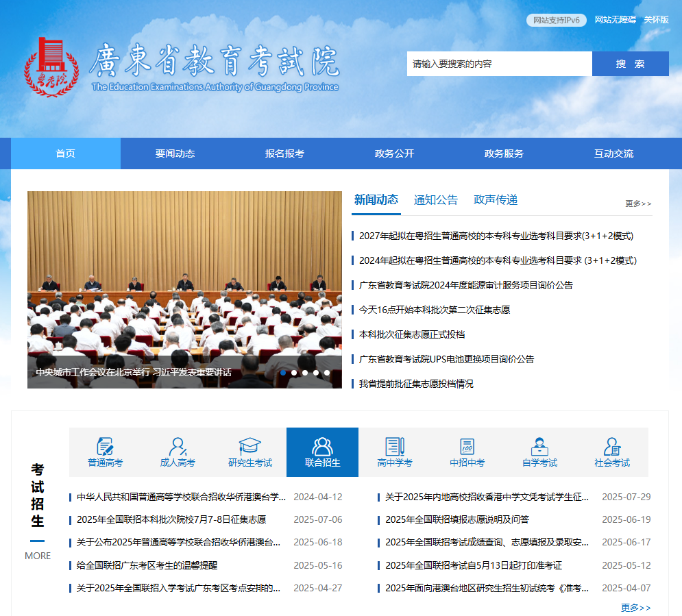
Task: Switch to the 通知公告 tab
Action: point(435,200)
